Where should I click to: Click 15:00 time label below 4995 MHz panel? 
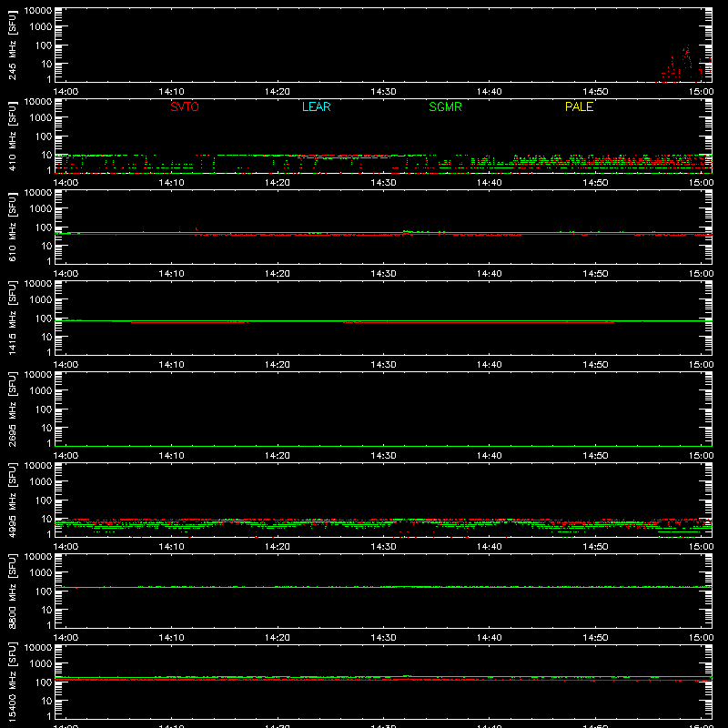(701, 547)
